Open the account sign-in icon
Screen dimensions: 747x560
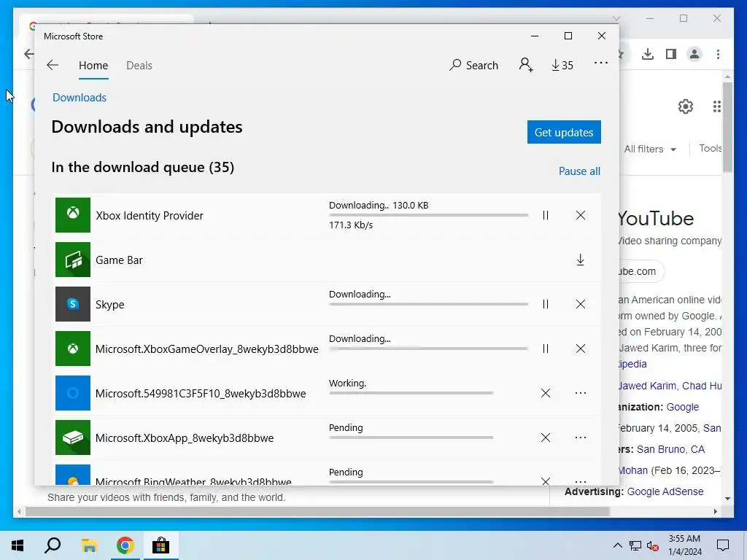click(526, 65)
